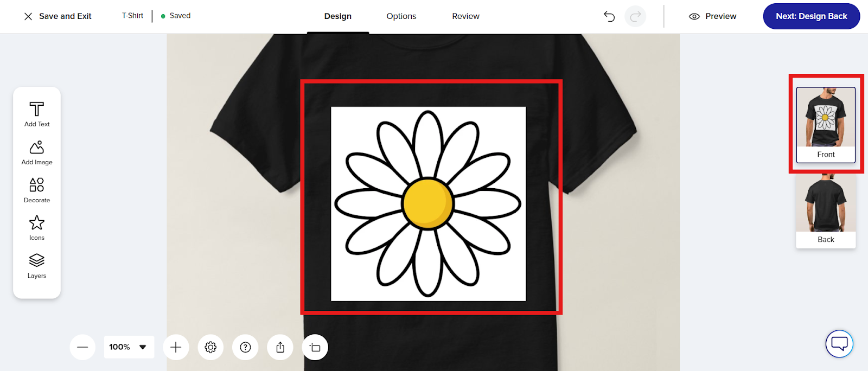Switch to the Options tab
Image resolution: width=868 pixels, height=371 pixels.
pyautogui.click(x=401, y=16)
